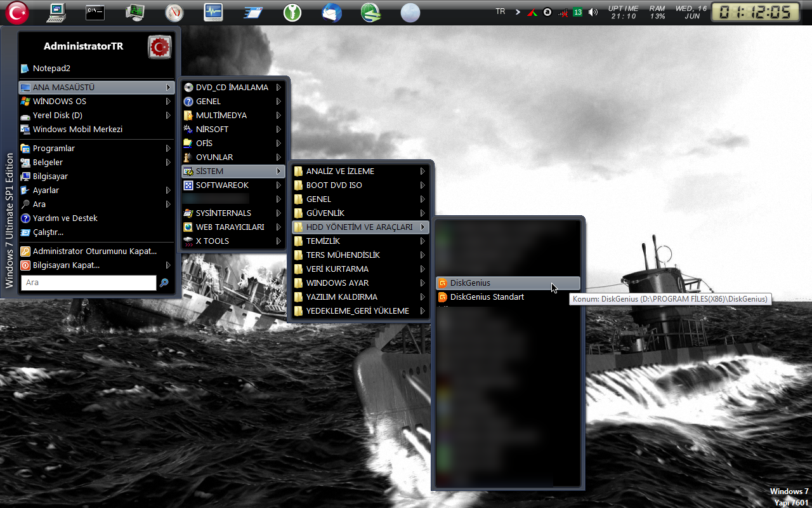This screenshot has width=812, height=508.
Task: Click the UPTIME 21:10 indicator
Action: (624, 12)
